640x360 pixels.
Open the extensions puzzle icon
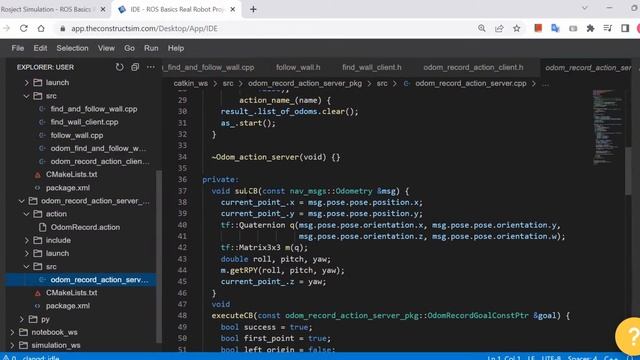590,28
